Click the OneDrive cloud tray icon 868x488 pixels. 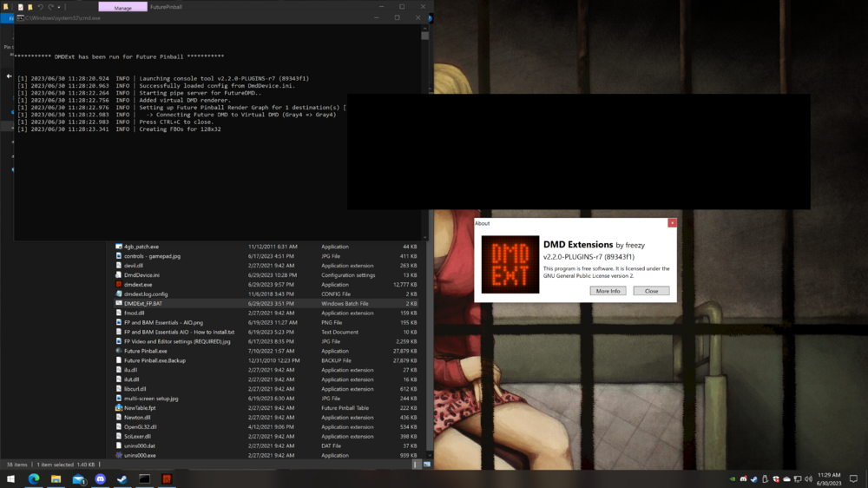(x=786, y=479)
